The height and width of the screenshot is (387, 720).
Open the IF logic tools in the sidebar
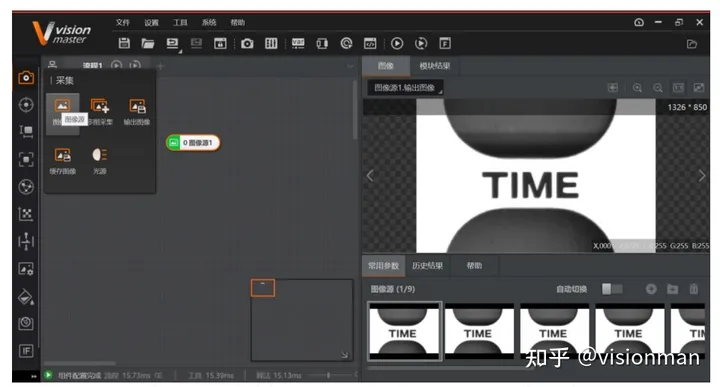point(26,351)
